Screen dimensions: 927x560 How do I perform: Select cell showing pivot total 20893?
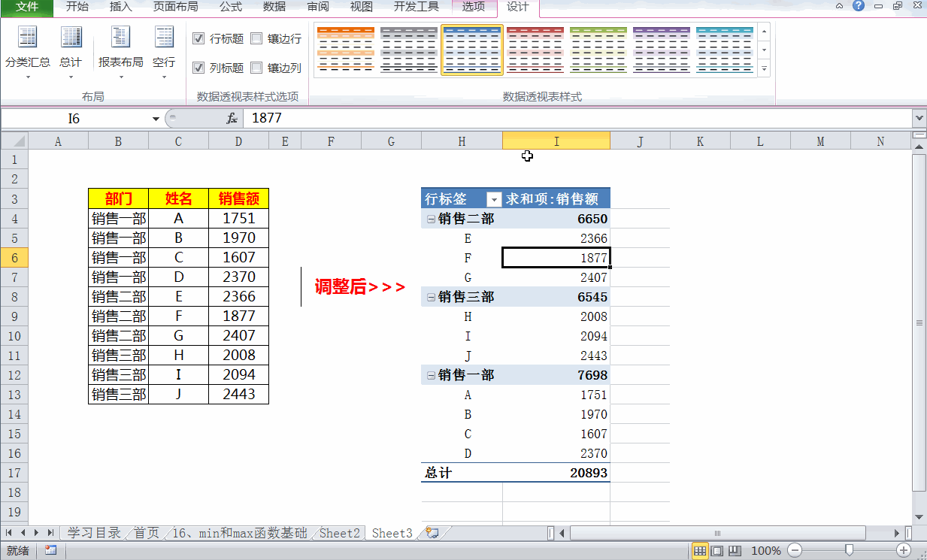pyautogui.click(x=556, y=473)
